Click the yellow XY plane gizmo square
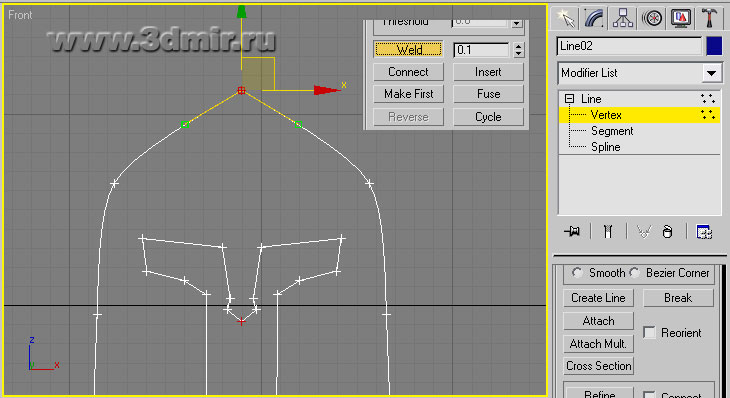Image resolution: width=730 pixels, height=398 pixels. pyautogui.click(x=258, y=74)
